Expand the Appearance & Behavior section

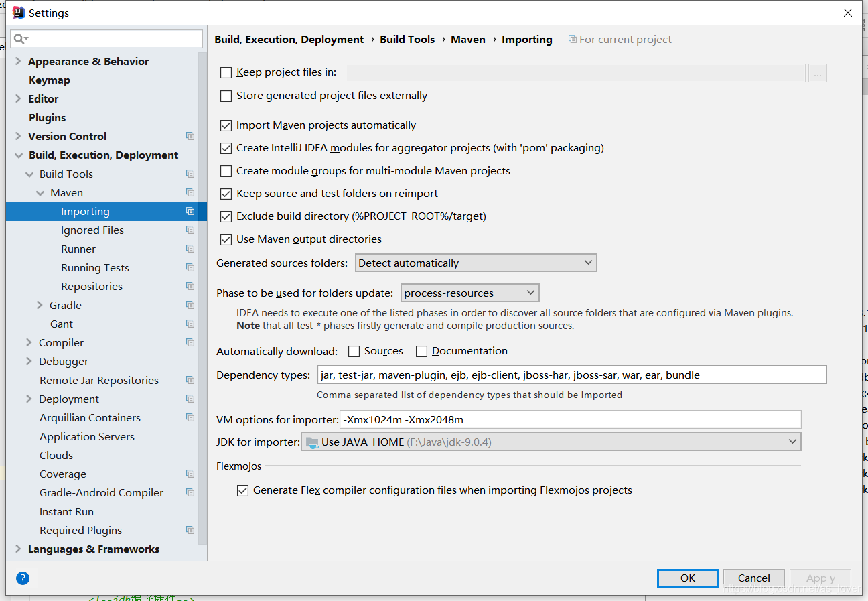click(18, 61)
